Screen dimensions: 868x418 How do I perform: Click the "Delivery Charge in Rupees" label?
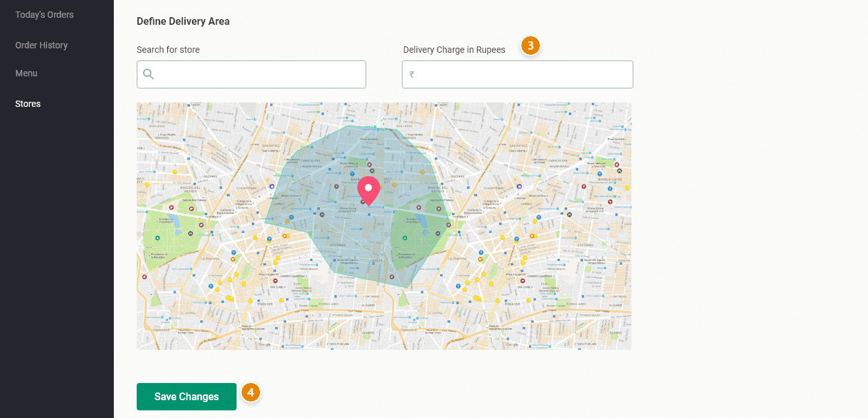pos(454,50)
